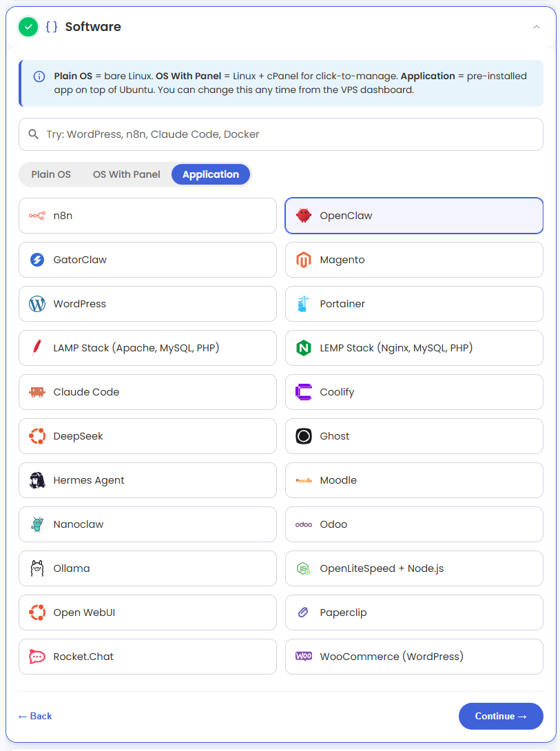The width and height of the screenshot is (560, 751).
Task: Choose OpenLiteSpeed + Node.js label
Action: tap(382, 568)
